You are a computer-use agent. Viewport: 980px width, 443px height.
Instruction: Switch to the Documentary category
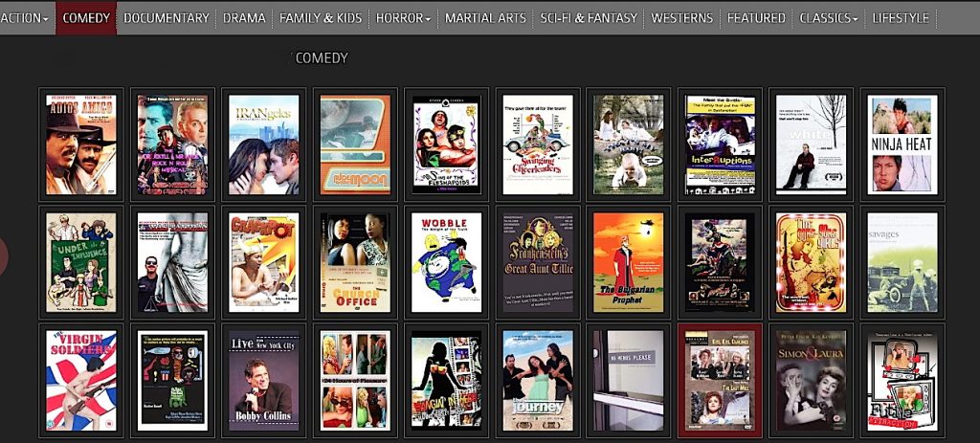point(166,17)
